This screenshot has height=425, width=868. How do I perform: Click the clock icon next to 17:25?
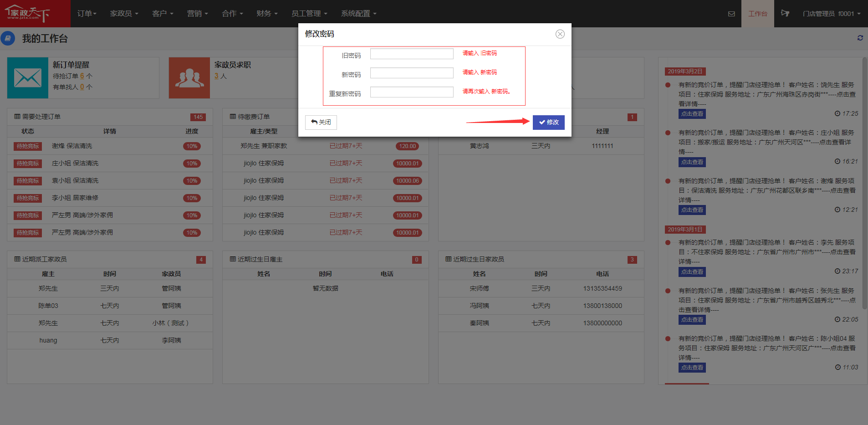[x=837, y=113]
